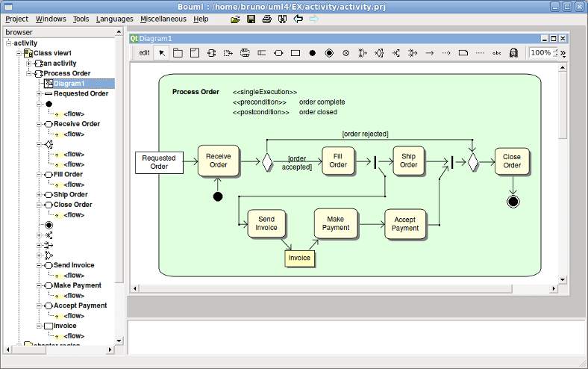Image resolution: width=588 pixels, height=369 pixels.
Task: Collapse the Receive Order tree node
Action: click(x=38, y=124)
